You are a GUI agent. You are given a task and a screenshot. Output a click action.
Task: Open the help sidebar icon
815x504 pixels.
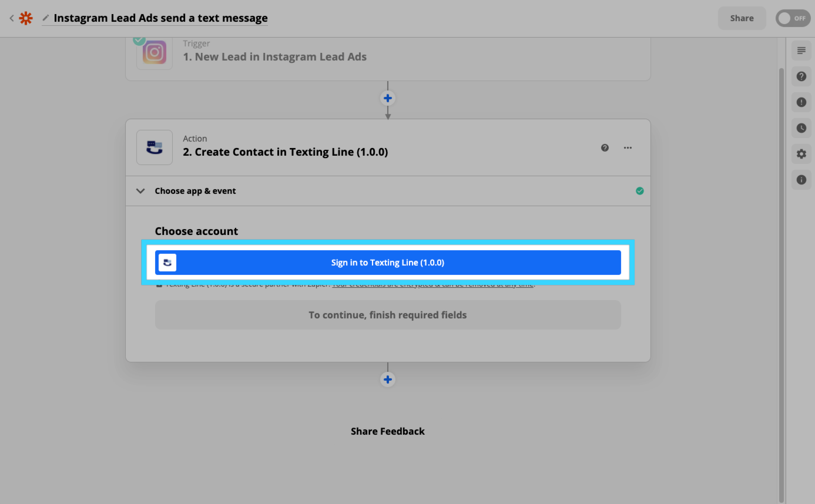801,76
